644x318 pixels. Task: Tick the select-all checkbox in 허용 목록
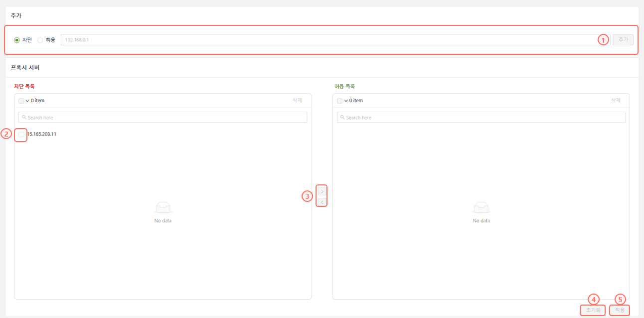click(x=339, y=101)
